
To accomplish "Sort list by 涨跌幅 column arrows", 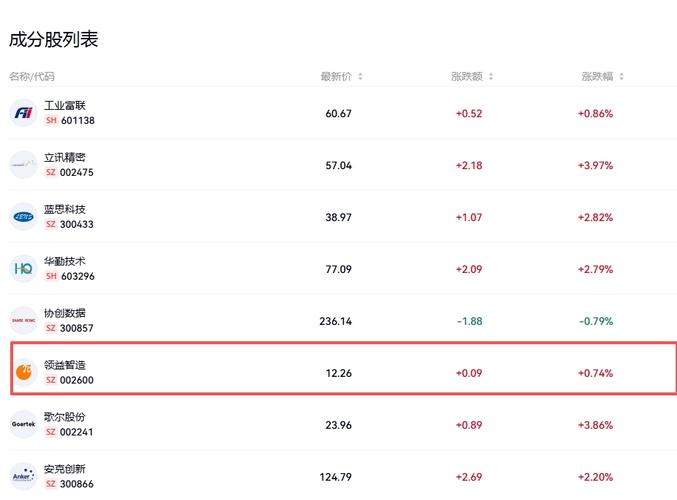I will click(x=621, y=76).
